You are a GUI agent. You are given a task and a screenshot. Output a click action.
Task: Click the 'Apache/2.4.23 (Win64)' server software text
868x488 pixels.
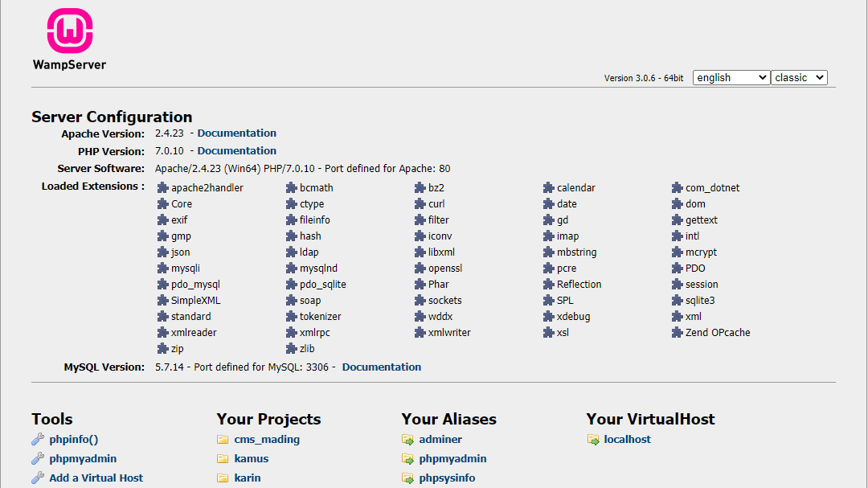point(207,168)
